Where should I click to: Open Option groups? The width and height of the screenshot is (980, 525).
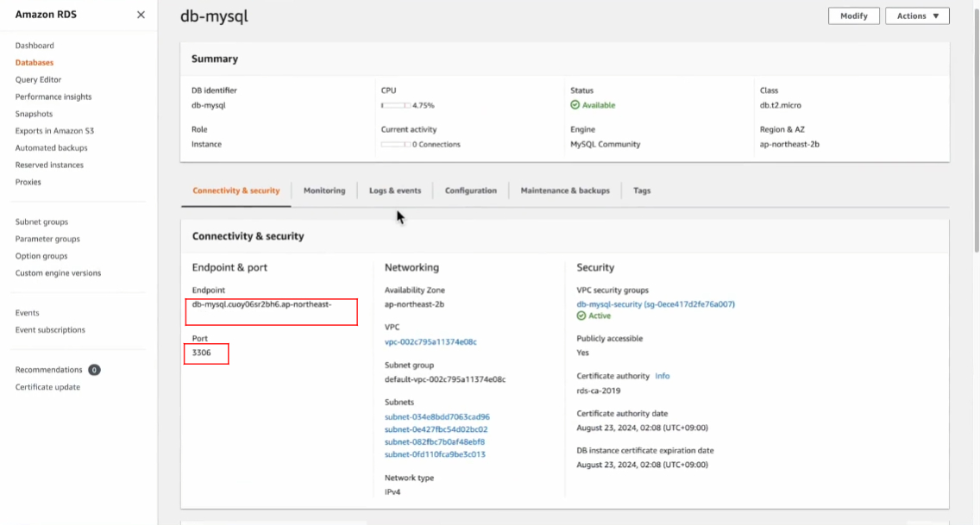pyautogui.click(x=41, y=256)
